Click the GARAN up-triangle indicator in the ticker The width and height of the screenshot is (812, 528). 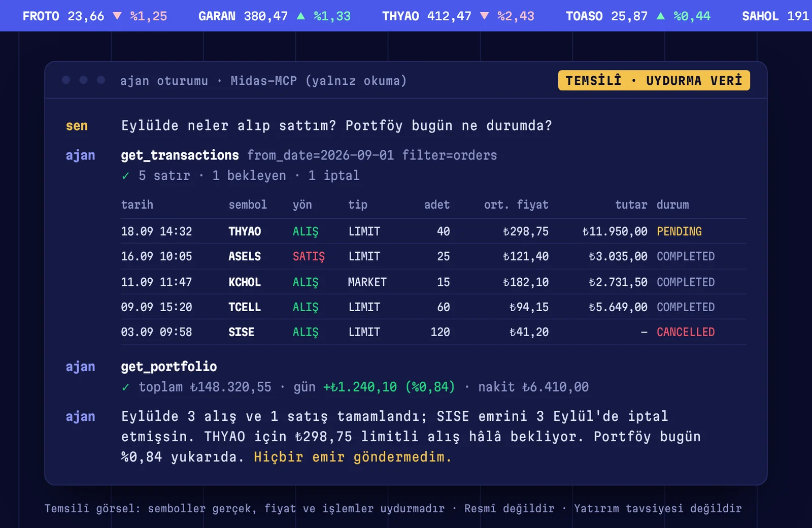pos(301,16)
